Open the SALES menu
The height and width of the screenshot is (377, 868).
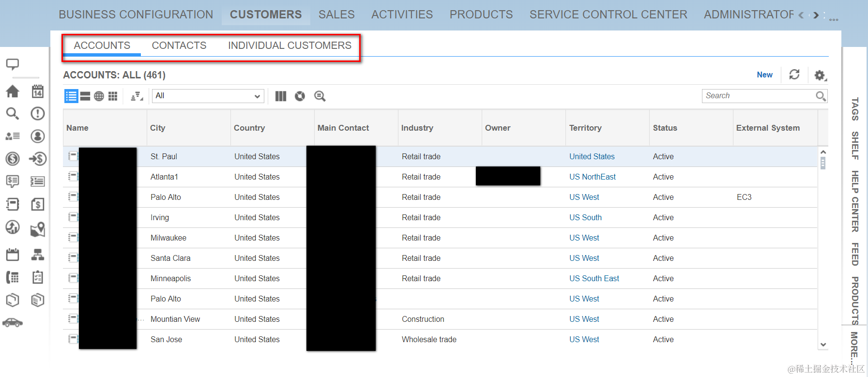click(x=336, y=15)
